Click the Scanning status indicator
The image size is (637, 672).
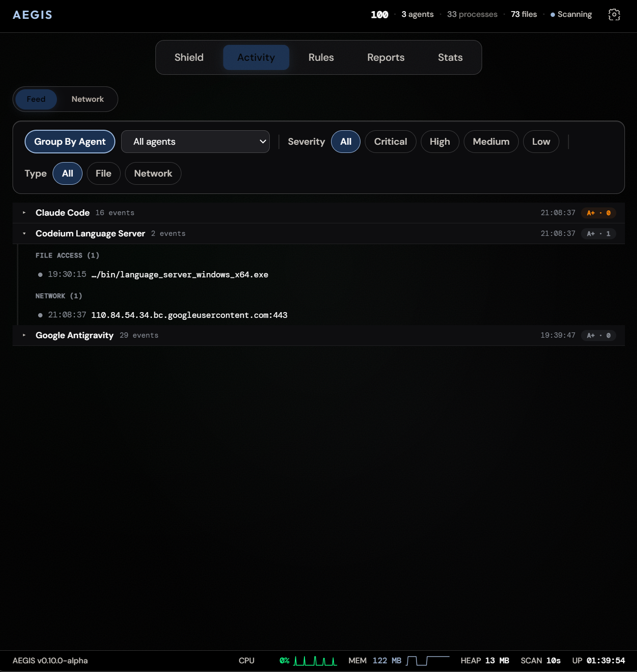[571, 14]
